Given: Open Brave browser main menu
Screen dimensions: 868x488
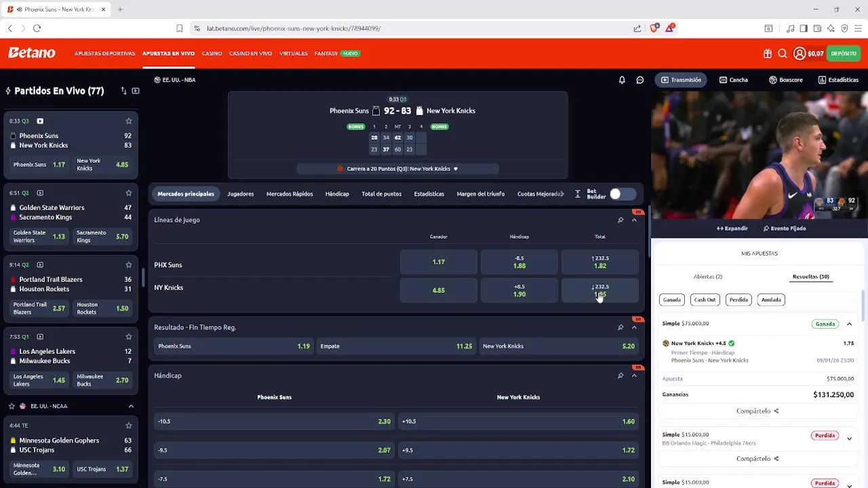Looking at the screenshot, I should (858, 28).
